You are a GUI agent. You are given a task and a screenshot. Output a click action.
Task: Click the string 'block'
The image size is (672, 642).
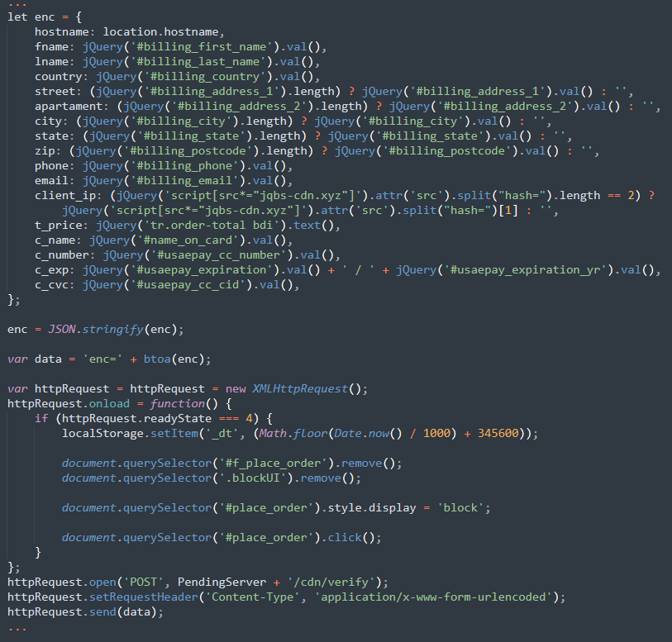point(460,508)
